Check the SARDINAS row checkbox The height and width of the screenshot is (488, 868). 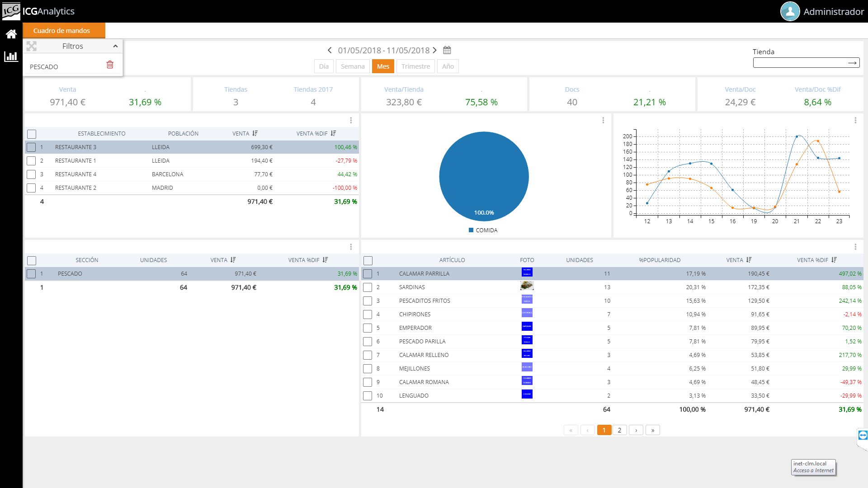[368, 287]
